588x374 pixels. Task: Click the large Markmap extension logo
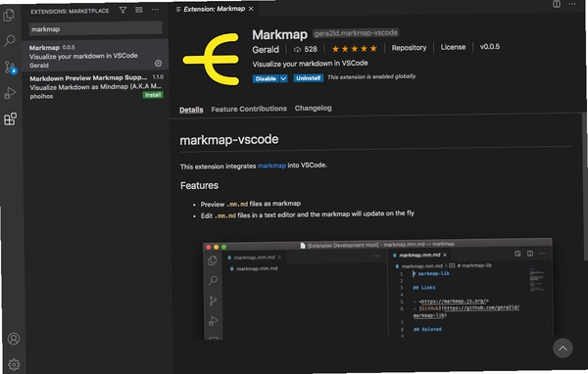[211, 59]
